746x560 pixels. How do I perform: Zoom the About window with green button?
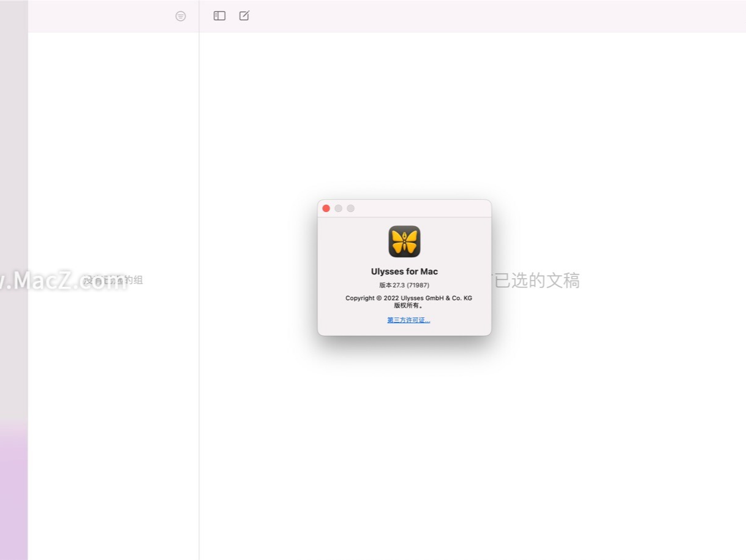pos(350,208)
